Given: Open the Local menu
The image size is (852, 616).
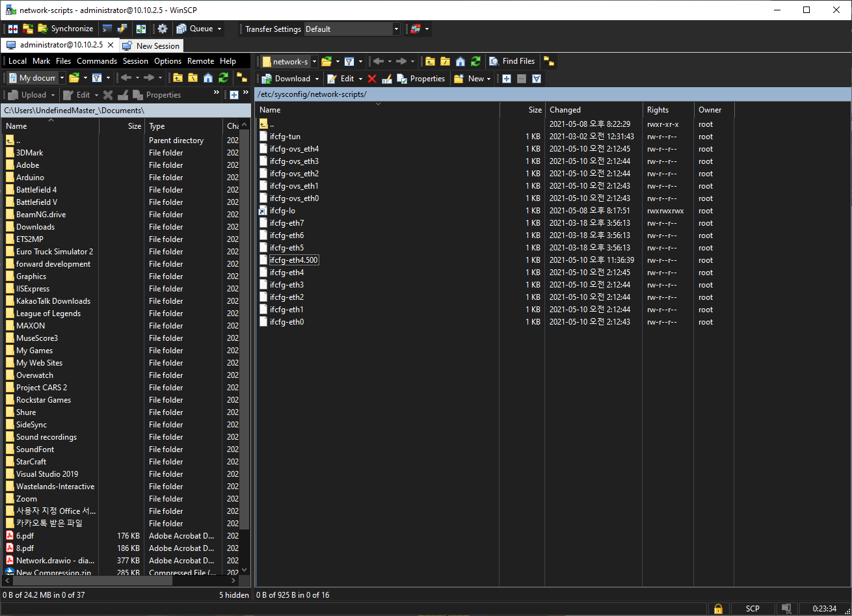Looking at the screenshot, I should (x=18, y=61).
